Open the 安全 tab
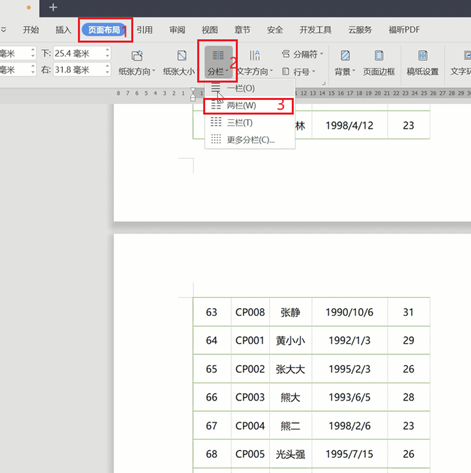 [275, 30]
